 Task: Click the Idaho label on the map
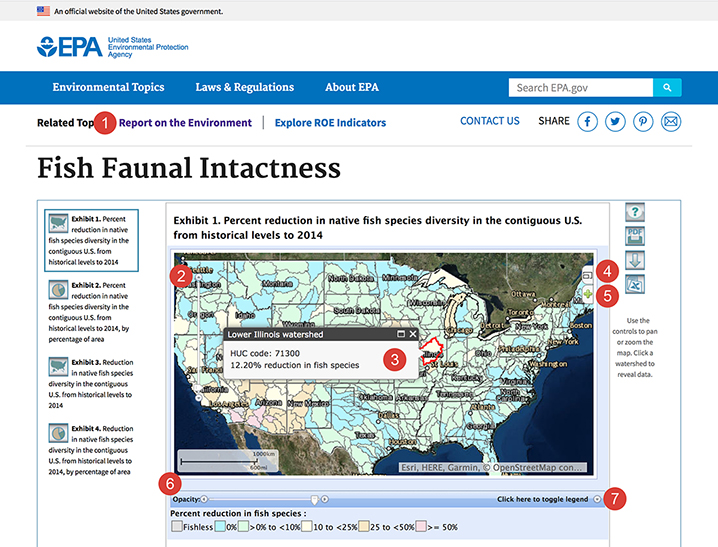pos(245,315)
